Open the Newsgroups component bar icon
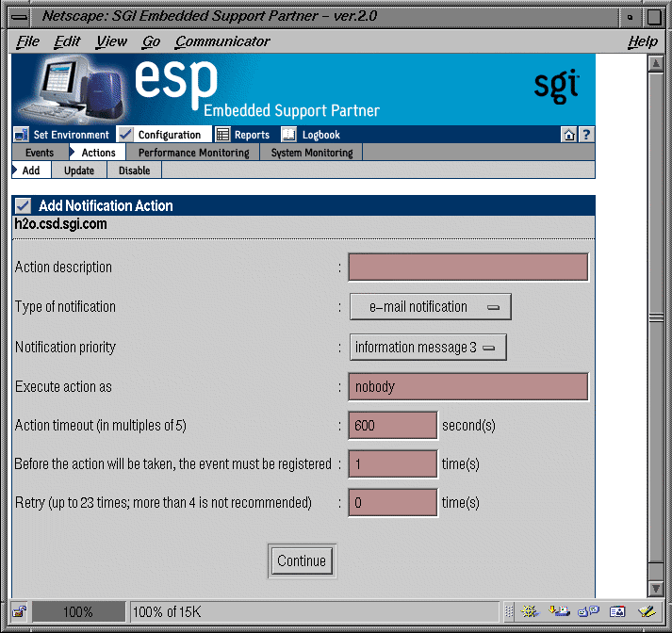This screenshot has width=672, height=633. pyautogui.click(x=588, y=611)
